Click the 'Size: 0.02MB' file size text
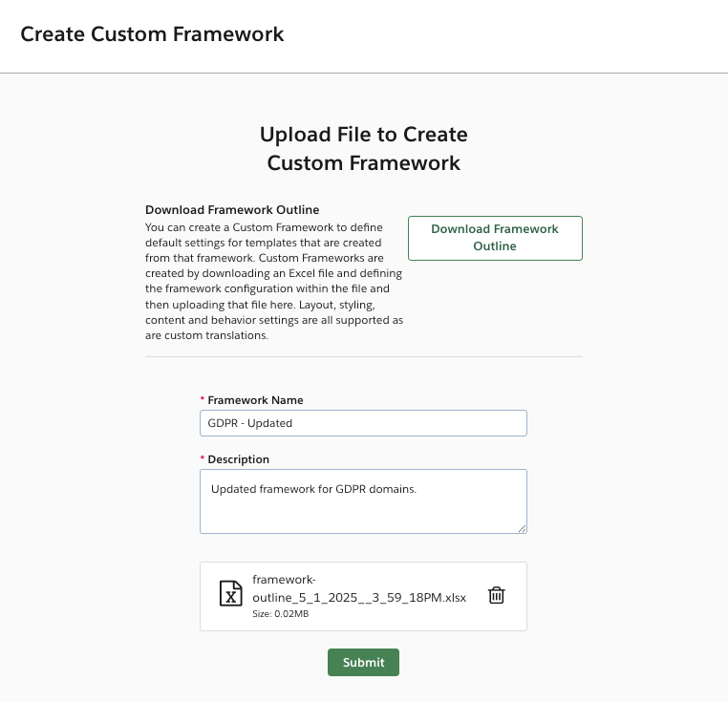 (x=280, y=614)
